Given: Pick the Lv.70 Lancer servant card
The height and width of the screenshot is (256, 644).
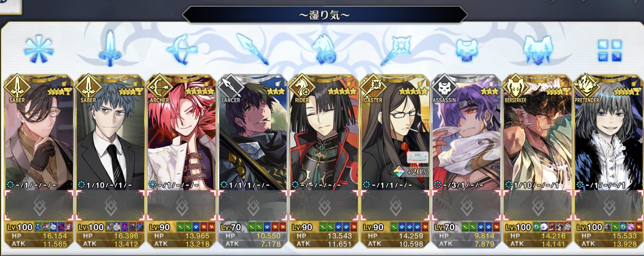Looking at the screenshot, I should click(253, 161).
